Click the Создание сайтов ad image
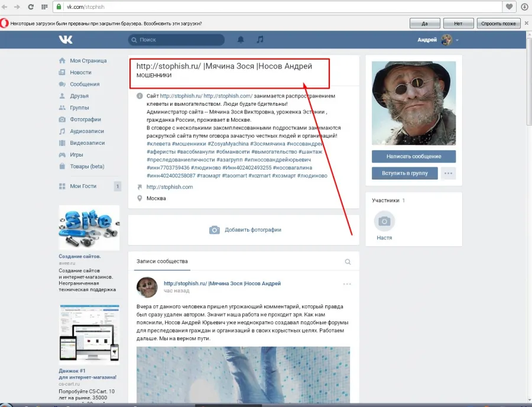Screen dimensions: 532x407 pos(89,227)
